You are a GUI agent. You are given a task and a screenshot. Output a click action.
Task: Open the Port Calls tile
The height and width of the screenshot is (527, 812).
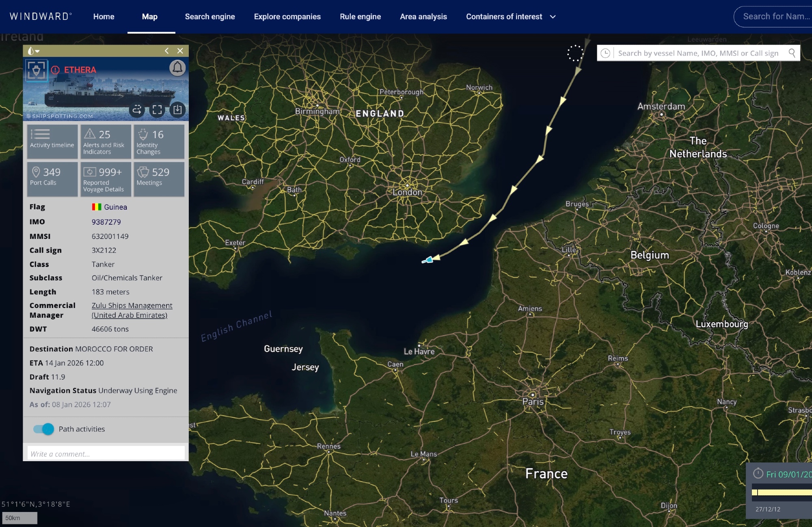(x=52, y=179)
